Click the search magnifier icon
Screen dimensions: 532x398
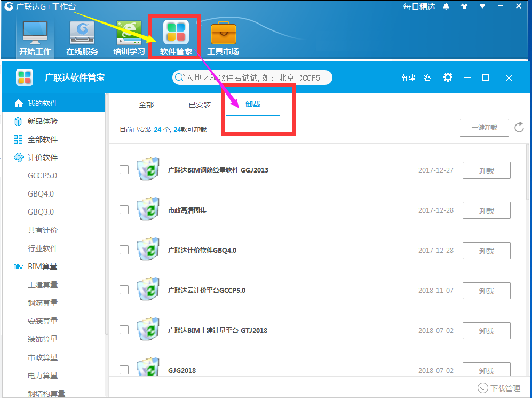[179, 77]
